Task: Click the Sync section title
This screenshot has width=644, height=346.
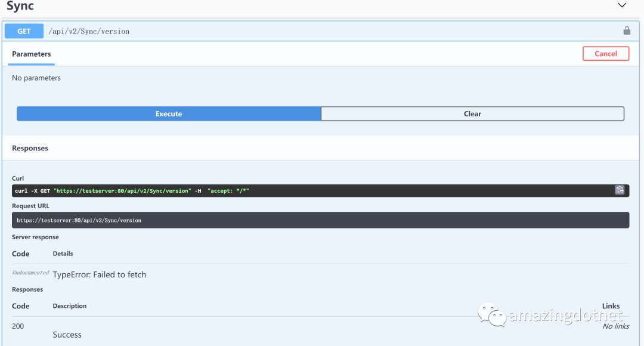Action: click(x=20, y=6)
